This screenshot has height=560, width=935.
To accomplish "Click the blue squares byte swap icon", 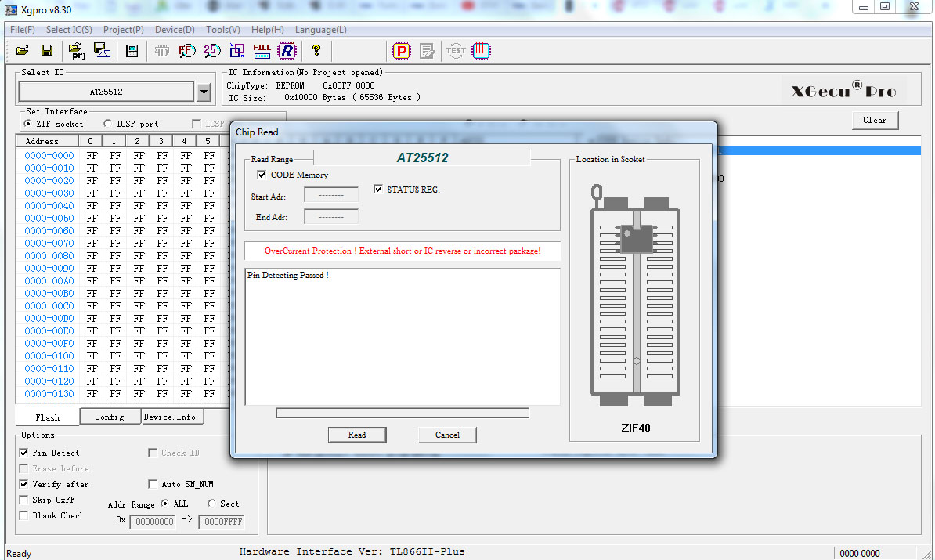I will coord(237,51).
